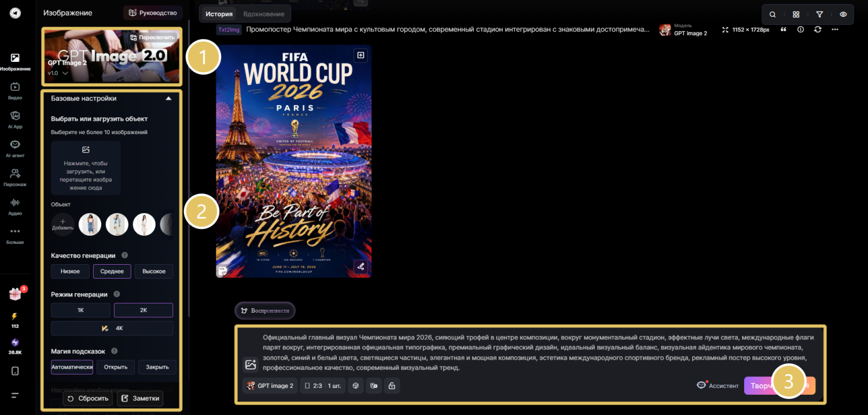
Task: Click the app logo at top left
Action: 15,13
